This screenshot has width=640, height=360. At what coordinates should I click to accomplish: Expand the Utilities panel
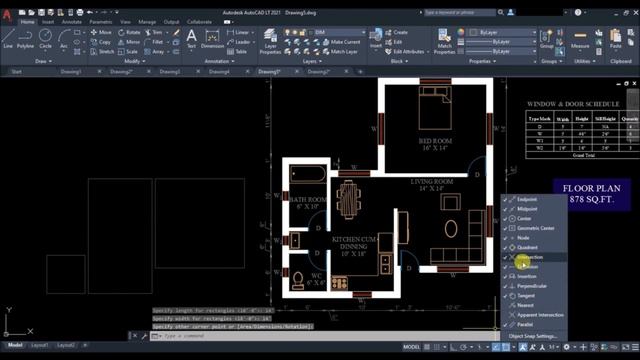585,61
